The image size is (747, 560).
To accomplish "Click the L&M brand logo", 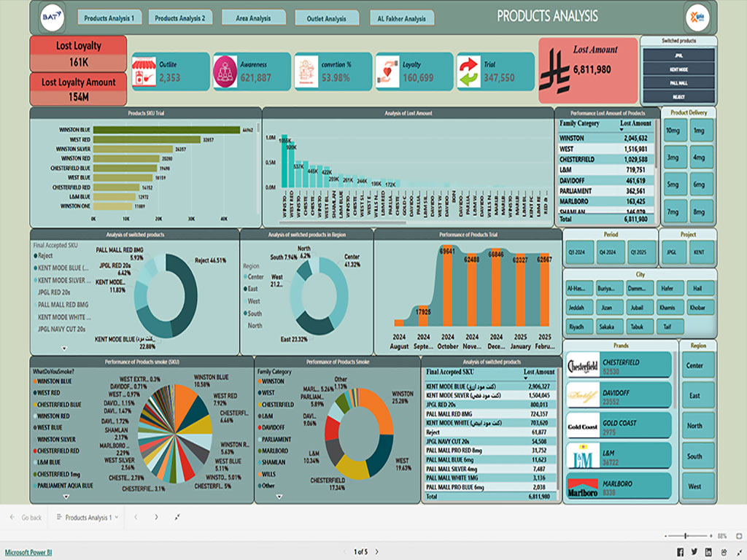I will pyautogui.click(x=583, y=456).
